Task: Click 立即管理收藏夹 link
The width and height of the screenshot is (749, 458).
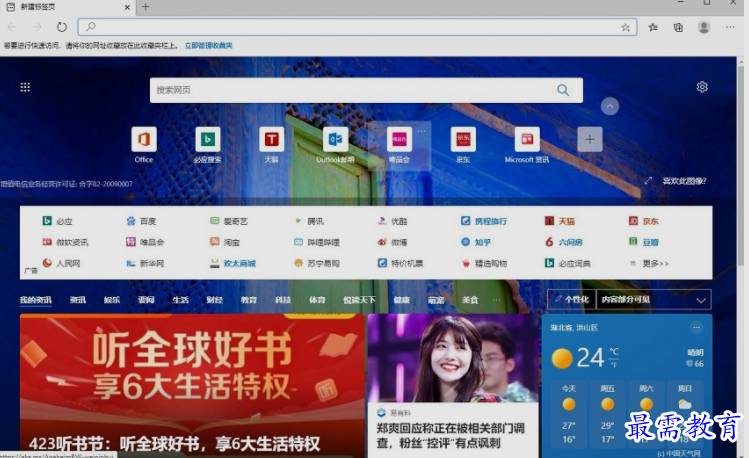Action: (209, 45)
